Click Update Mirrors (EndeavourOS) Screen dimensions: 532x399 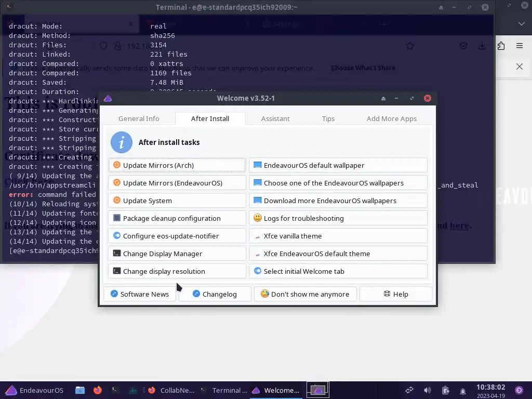click(x=177, y=183)
